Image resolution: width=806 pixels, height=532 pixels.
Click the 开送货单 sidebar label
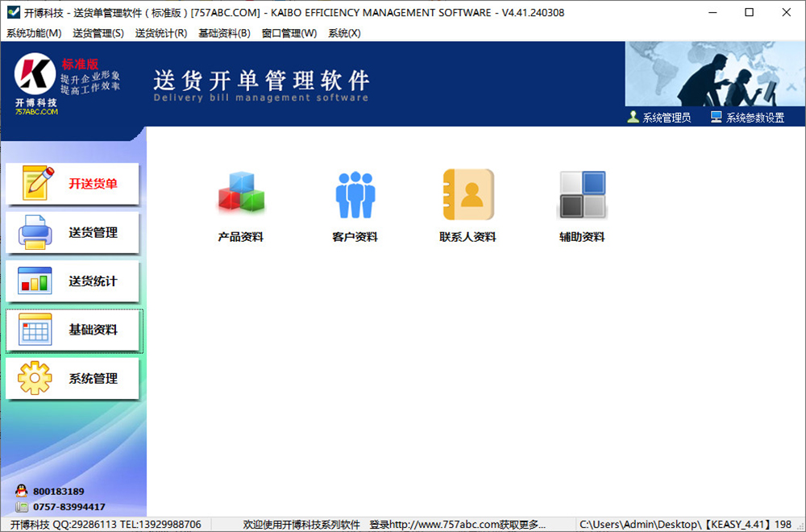[x=93, y=184]
